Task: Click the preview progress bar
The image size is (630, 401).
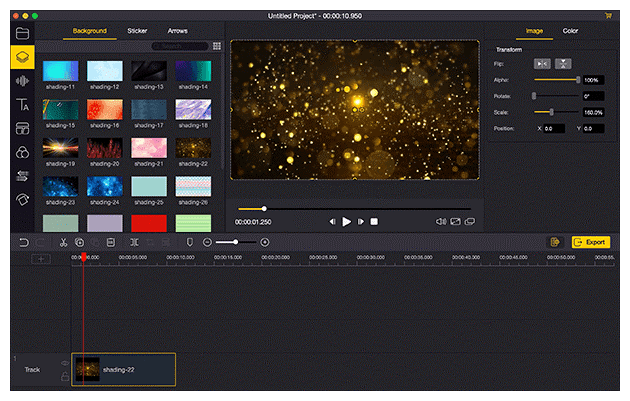Action: coord(354,209)
